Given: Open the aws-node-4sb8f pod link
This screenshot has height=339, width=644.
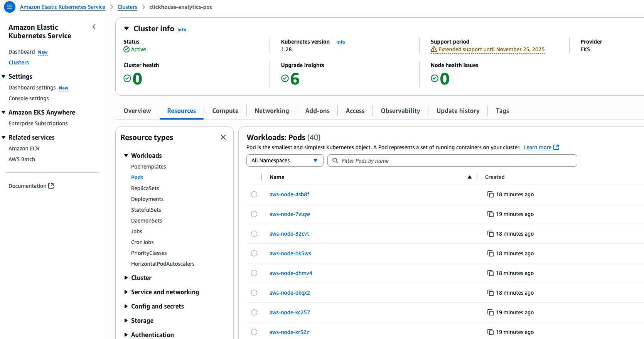Looking at the screenshot, I should pyautogui.click(x=289, y=194).
